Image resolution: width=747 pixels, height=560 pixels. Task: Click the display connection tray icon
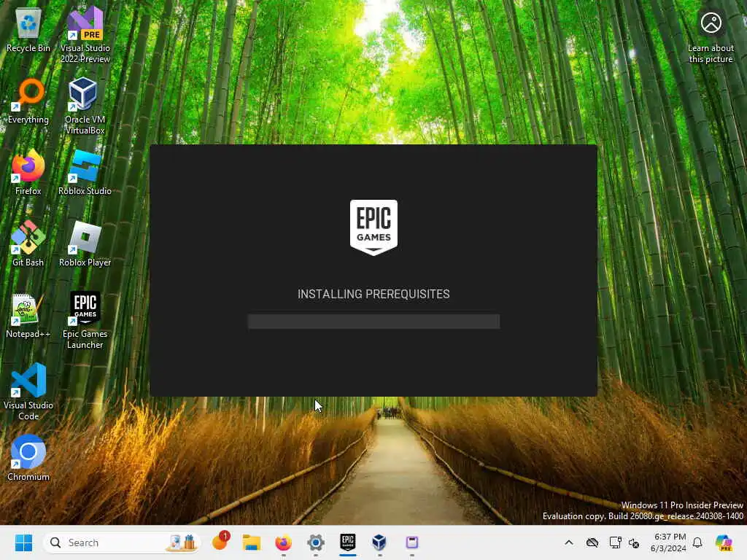(x=615, y=542)
